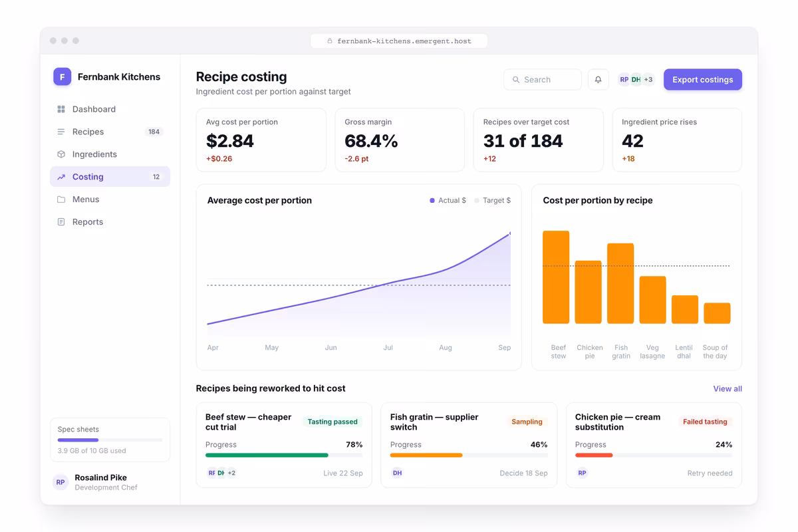Click RP avatar in header

click(624, 80)
